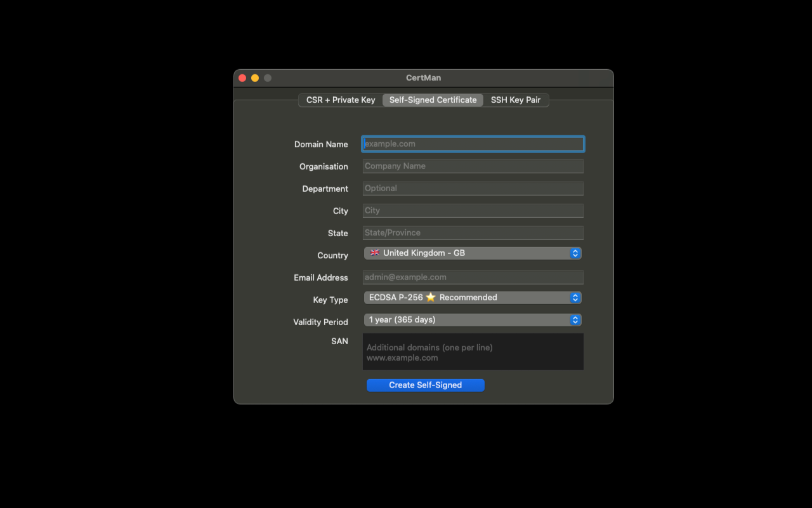
Task: Click the chevron icon on Validity Period dropdown
Action: point(575,319)
